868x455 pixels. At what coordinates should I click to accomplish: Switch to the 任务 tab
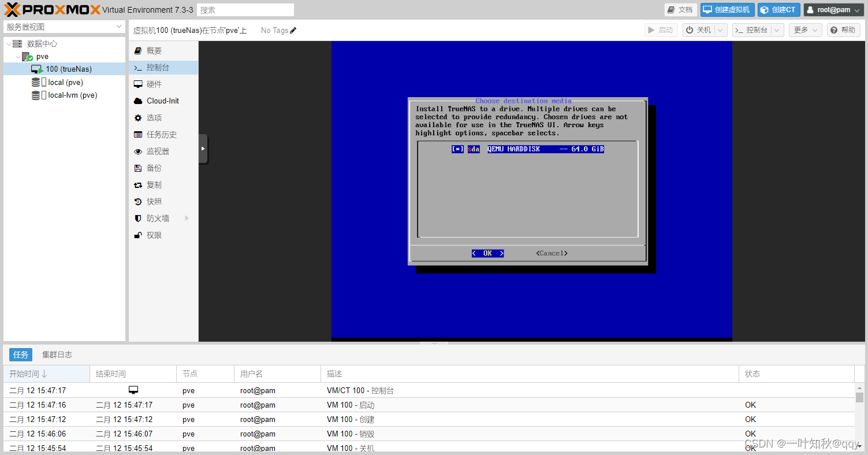click(21, 354)
